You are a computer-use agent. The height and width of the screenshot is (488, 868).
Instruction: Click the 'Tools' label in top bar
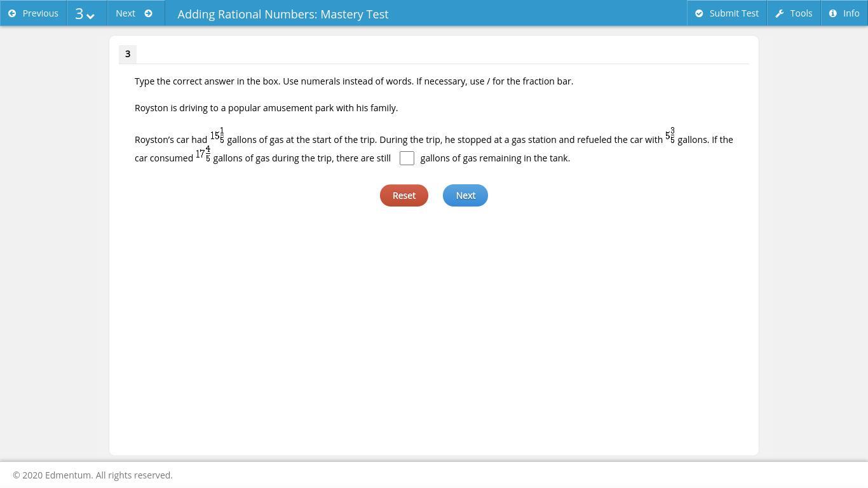click(801, 13)
